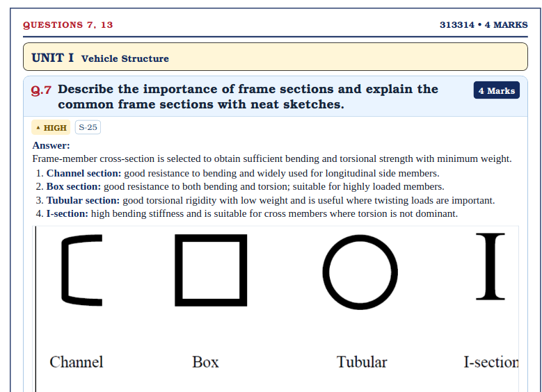Open the UNIT I Vehicle Structure banner

275,57
